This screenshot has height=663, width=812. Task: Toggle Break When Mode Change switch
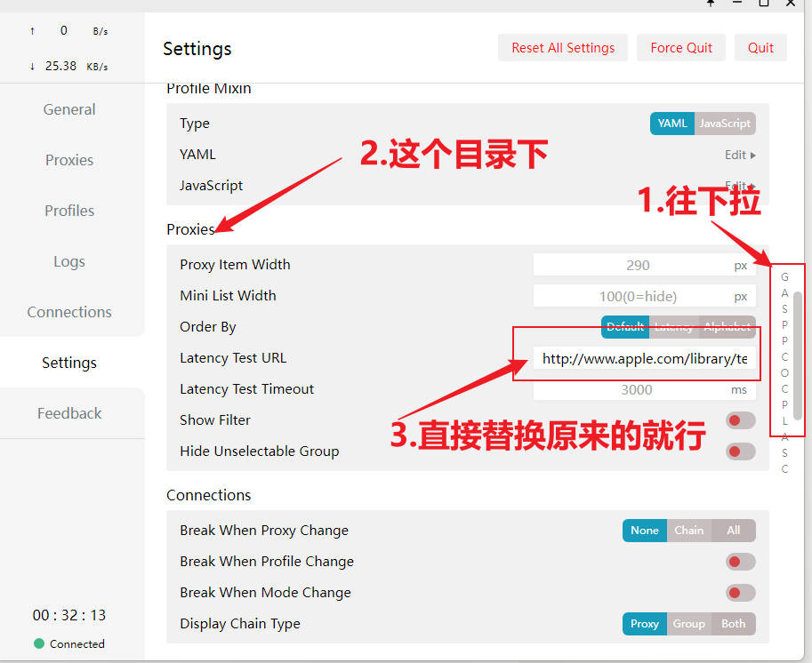point(740,593)
